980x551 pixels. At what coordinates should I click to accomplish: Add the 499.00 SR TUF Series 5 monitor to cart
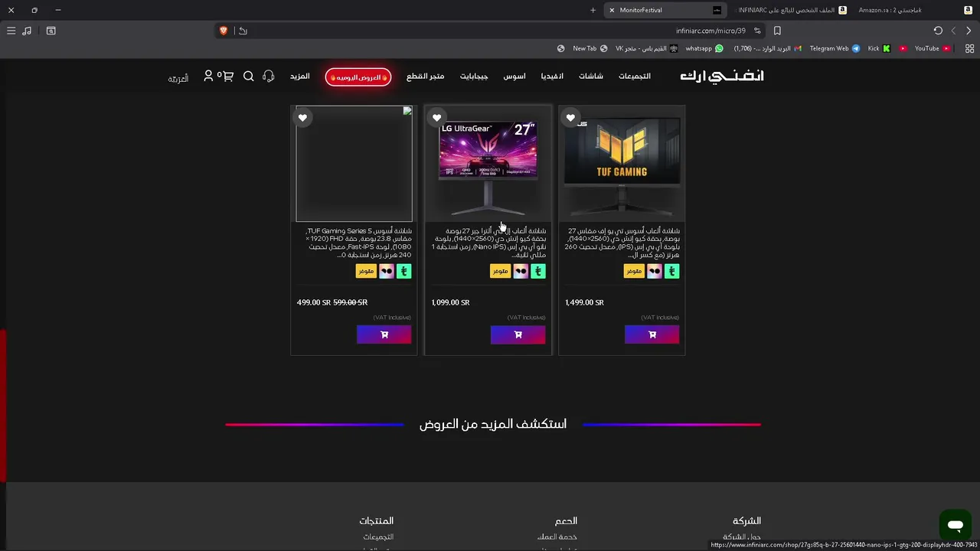pyautogui.click(x=384, y=334)
